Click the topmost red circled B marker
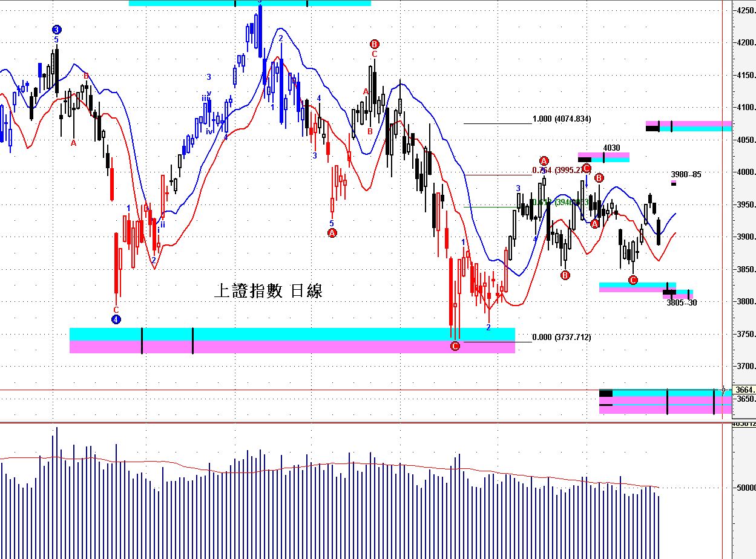Image resolution: width=756 pixels, height=559 pixels. 374,44
